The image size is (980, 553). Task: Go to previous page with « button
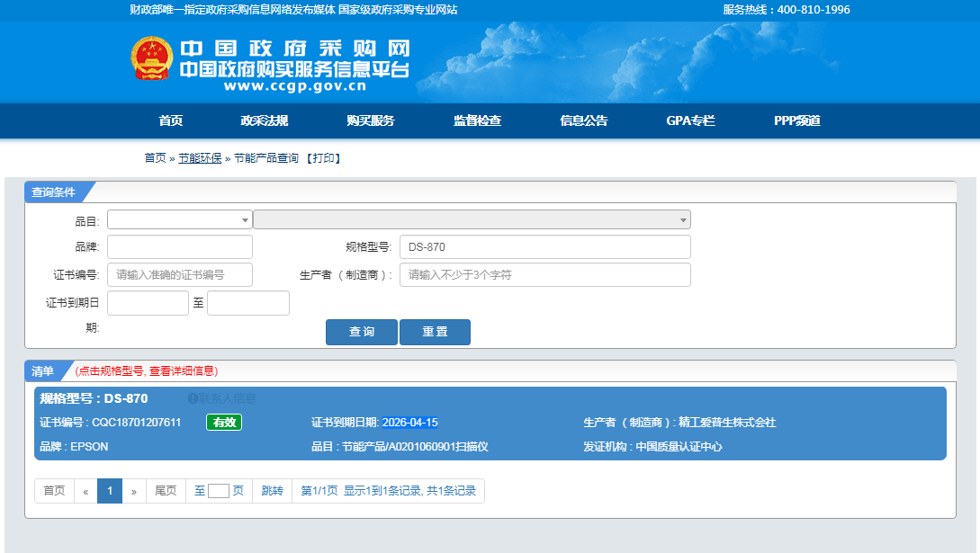pos(85,491)
